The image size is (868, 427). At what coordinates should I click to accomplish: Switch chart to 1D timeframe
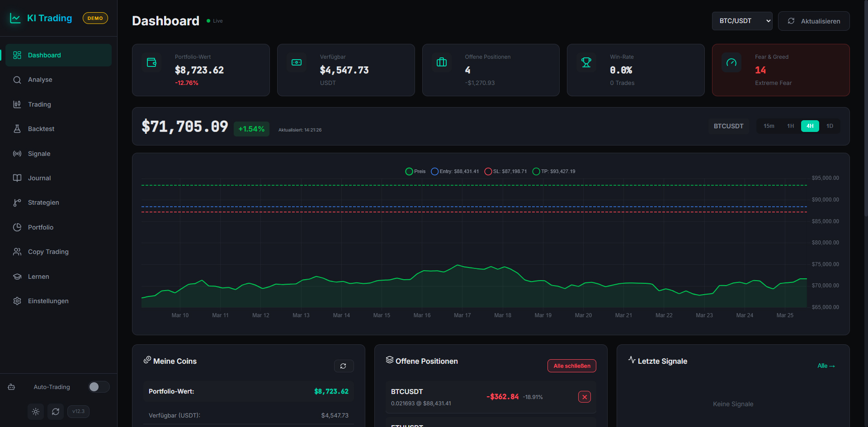pos(830,126)
